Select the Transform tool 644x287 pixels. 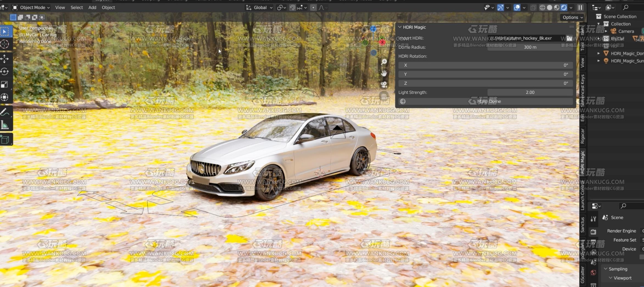tap(5, 97)
